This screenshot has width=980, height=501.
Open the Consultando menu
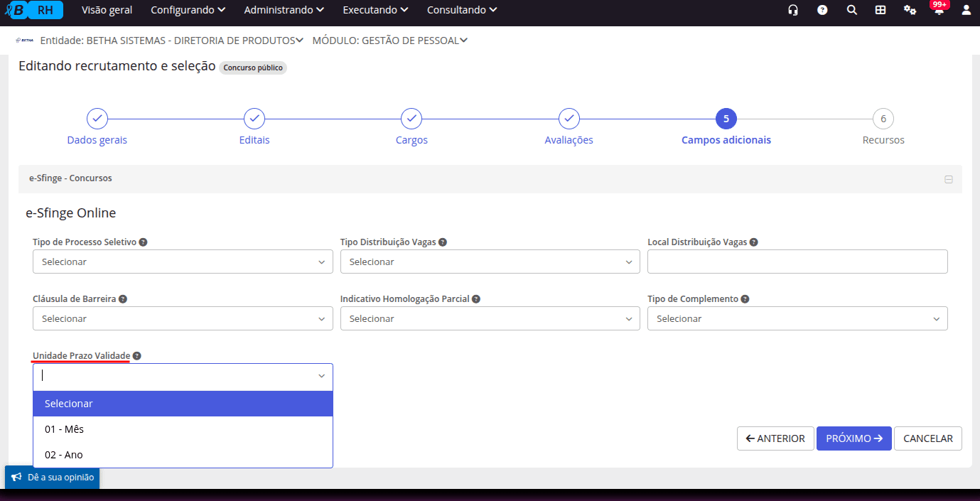pyautogui.click(x=462, y=10)
